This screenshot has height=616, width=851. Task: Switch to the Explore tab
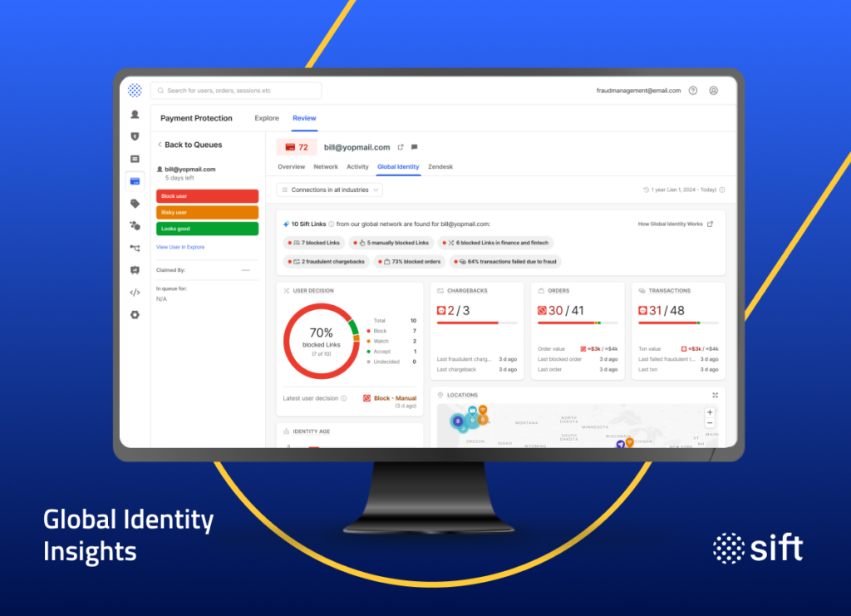[x=267, y=118]
